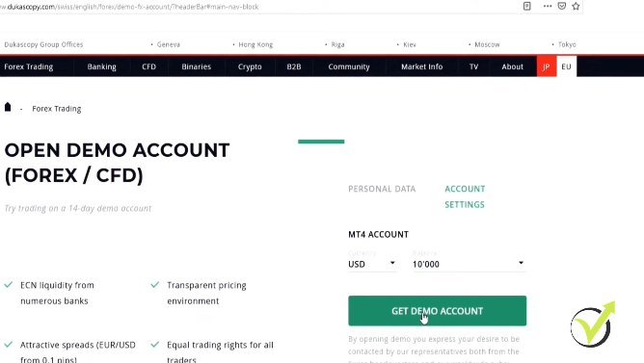The image size is (644, 363).
Task: Open the Crypto menu item
Action: click(x=250, y=66)
